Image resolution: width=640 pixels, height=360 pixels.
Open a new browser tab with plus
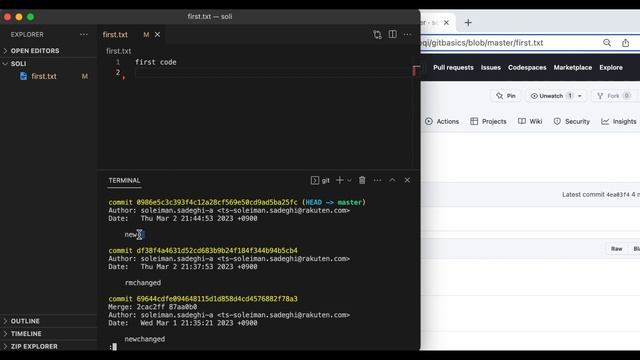point(468,22)
